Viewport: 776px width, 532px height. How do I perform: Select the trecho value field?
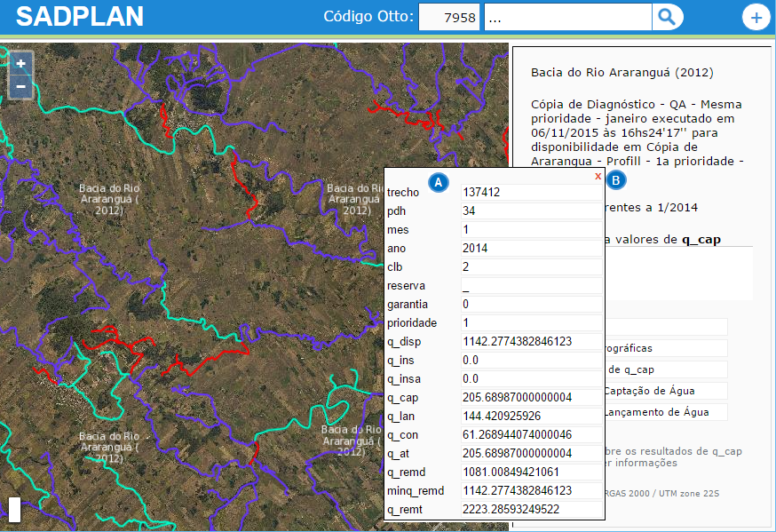[530, 192]
